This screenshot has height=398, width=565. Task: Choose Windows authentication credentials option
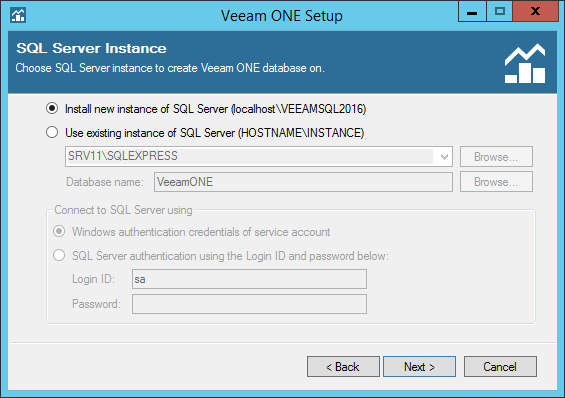[59, 232]
